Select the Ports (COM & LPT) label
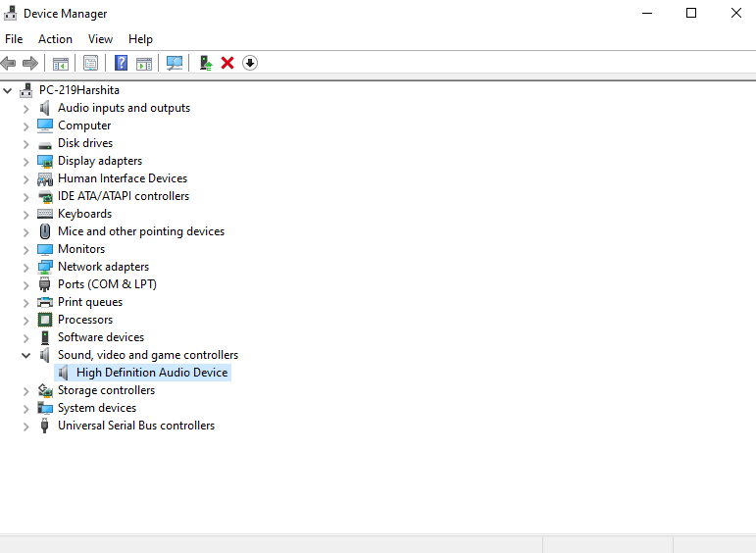756x553 pixels. point(107,284)
